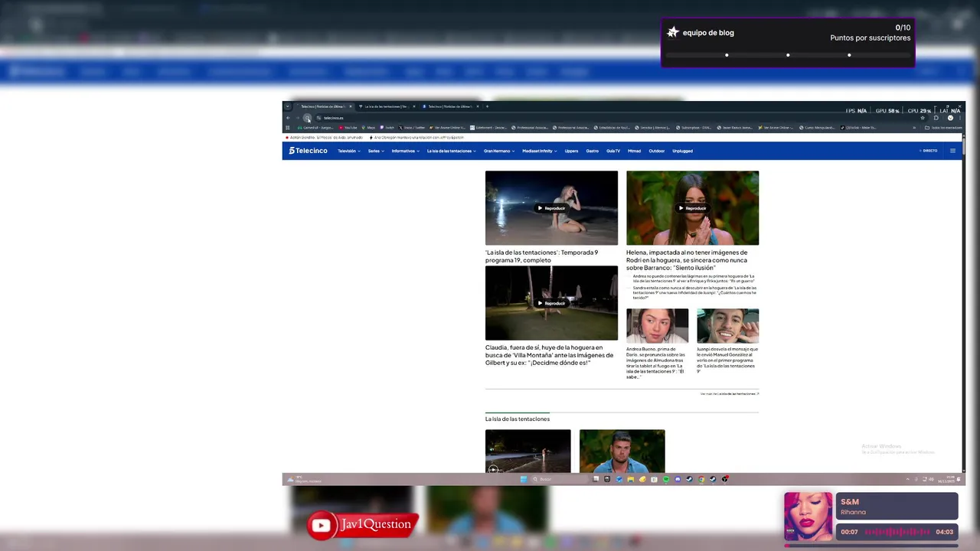The width and height of the screenshot is (980, 551).
Task: Expand the Gran Hermano menu
Action: point(499,151)
